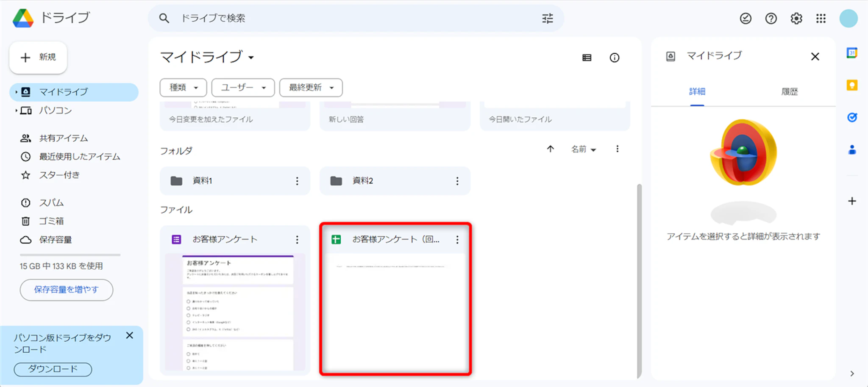Open Contacts in side panel
868x387 pixels.
click(x=852, y=150)
